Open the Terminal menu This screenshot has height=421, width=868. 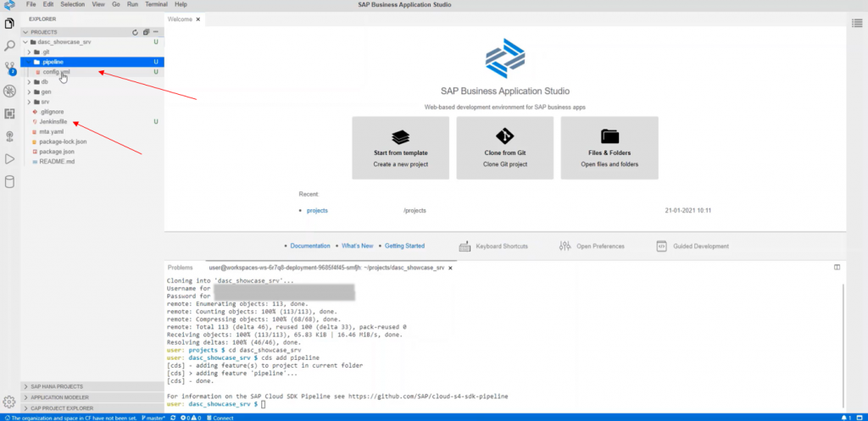[x=156, y=4]
